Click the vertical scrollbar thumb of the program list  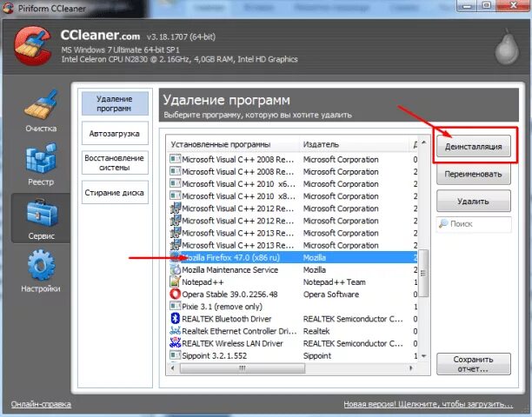(x=423, y=273)
